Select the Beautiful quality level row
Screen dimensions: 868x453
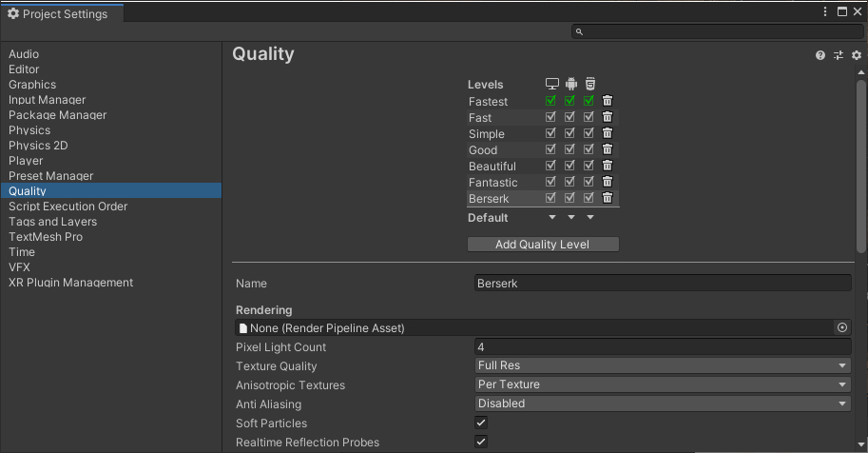pos(492,167)
